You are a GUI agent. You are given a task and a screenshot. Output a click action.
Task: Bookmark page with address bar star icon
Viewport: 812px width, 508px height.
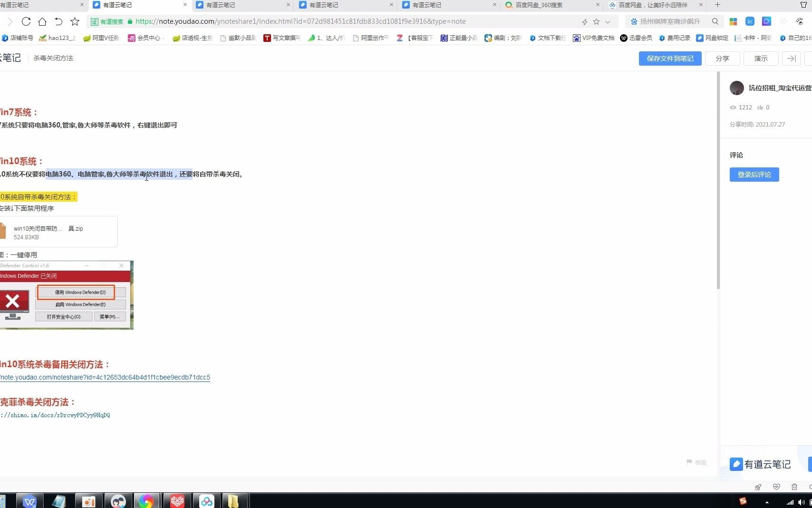pyautogui.click(x=596, y=22)
